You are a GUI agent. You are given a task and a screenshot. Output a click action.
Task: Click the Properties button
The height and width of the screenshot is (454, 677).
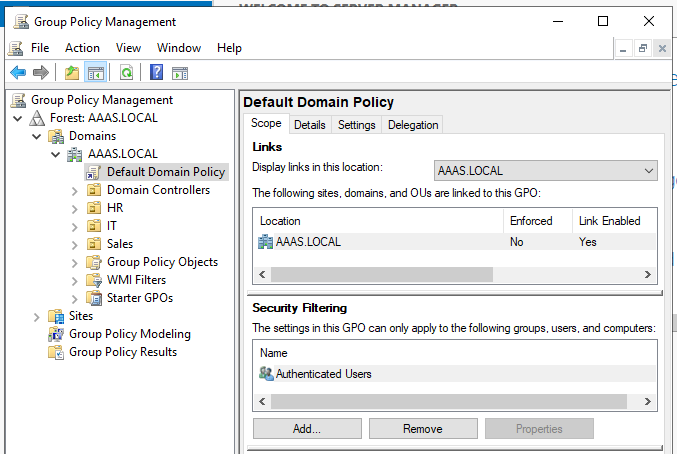click(539, 429)
